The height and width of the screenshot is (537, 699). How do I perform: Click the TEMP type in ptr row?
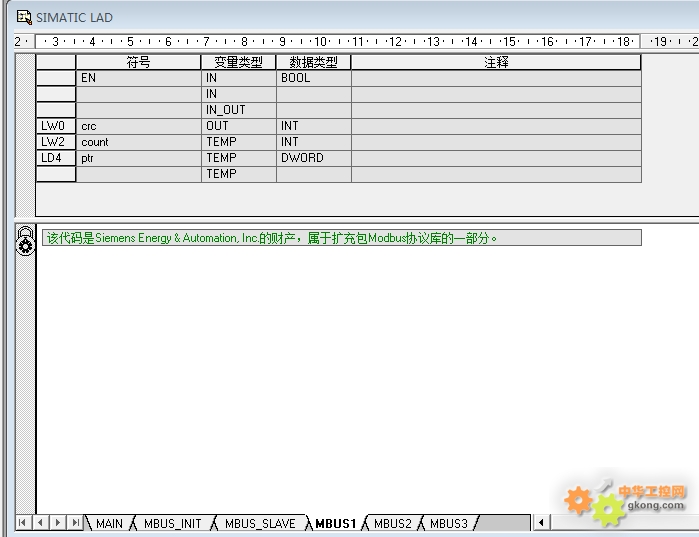click(x=239, y=158)
